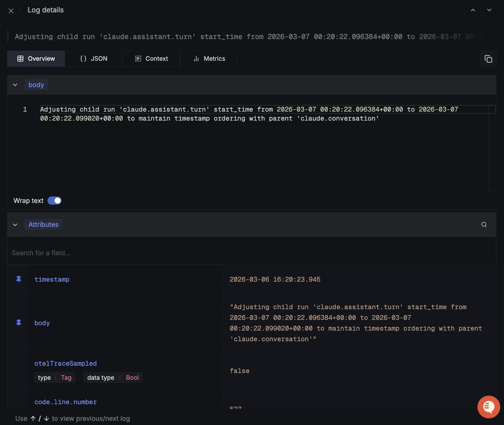Viewport: 504px width, 425px height.
Task: Collapse the Attributes section chevron
Action: 15,225
